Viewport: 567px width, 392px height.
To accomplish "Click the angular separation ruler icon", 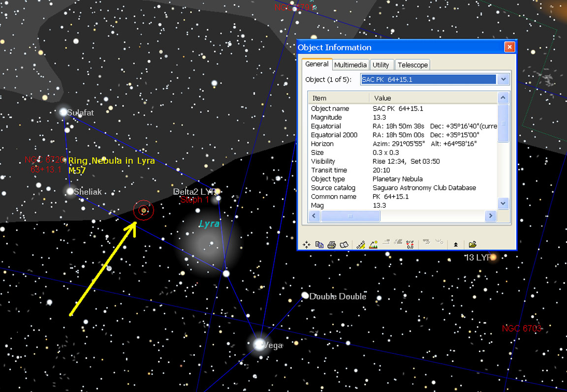I will click(361, 244).
